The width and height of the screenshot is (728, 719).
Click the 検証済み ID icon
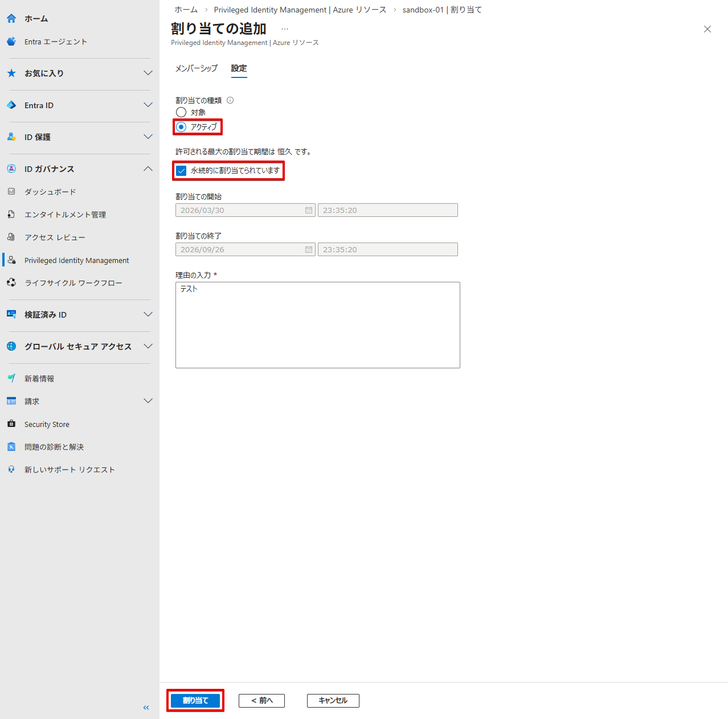pos(11,315)
